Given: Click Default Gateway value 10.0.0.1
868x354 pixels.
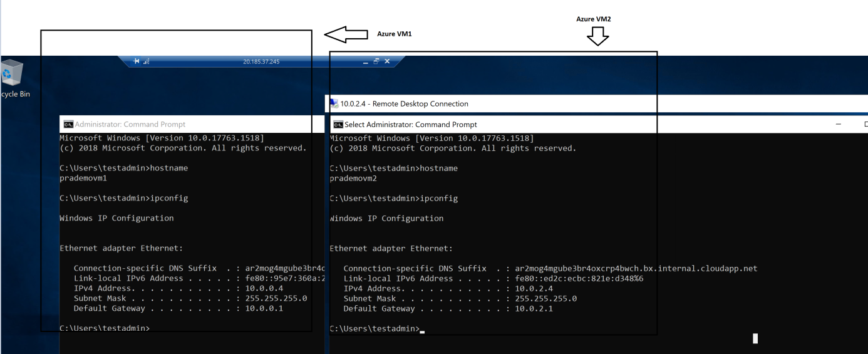Looking at the screenshot, I should [x=264, y=308].
